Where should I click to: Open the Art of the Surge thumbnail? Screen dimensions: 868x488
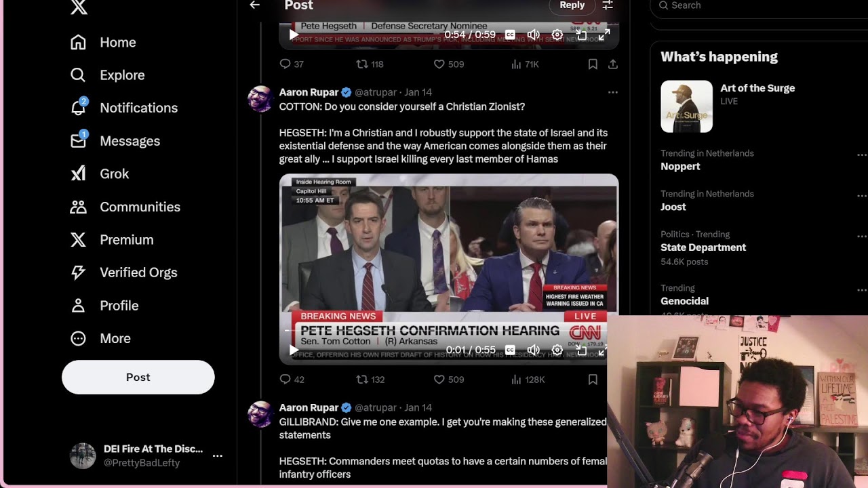tap(686, 106)
